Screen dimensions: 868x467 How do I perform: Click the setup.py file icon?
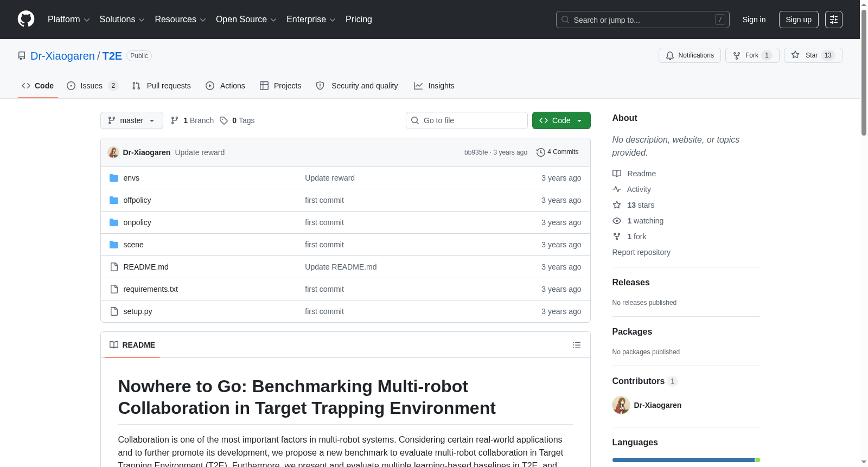(114, 311)
